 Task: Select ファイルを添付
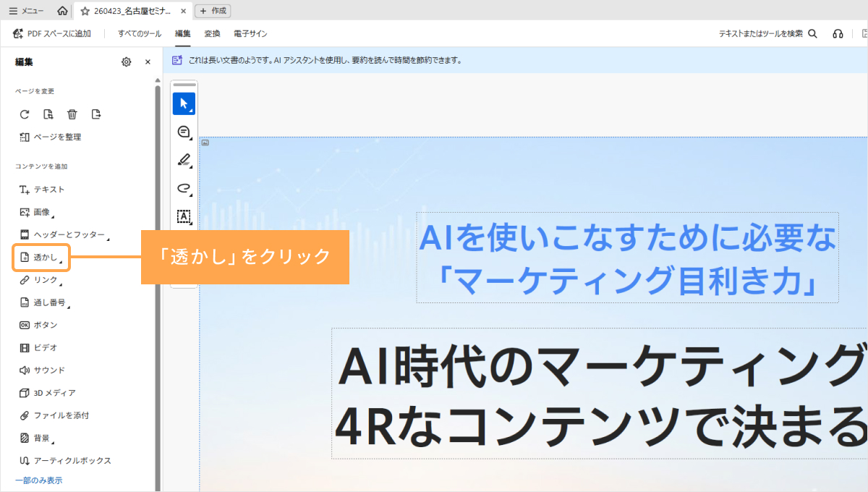click(x=54, y=415)
